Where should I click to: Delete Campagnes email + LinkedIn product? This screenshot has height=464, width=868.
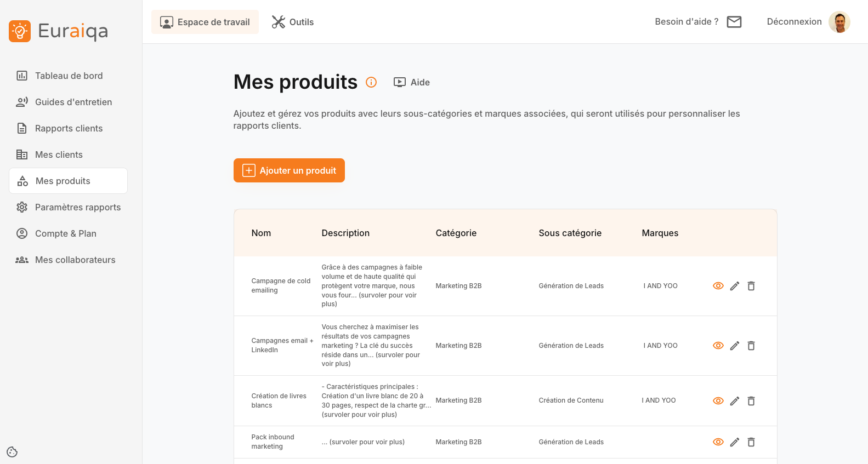(x=751, y=346)
